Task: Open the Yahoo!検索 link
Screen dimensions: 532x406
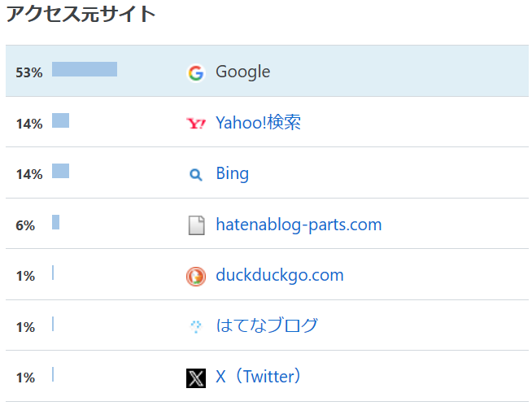Action: point(258,122)
